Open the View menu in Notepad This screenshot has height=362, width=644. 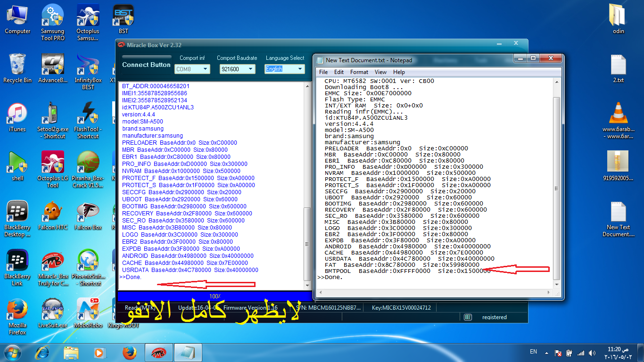coord(380,72)
